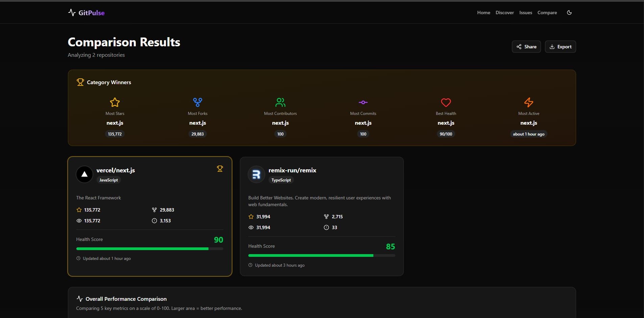This screenshot has width=644, height=318.
Task: Click clock icon next to Updated about 3 hours ago
Action: 250,265
